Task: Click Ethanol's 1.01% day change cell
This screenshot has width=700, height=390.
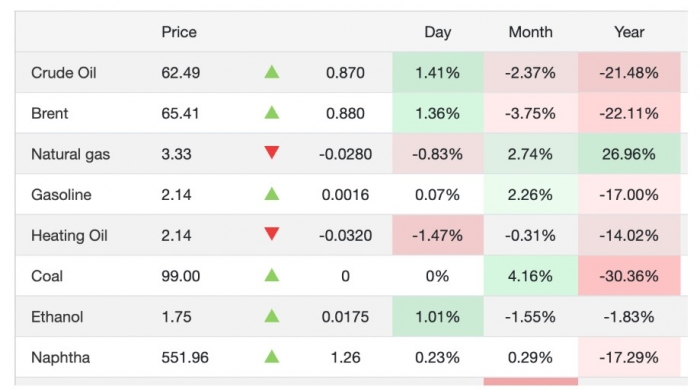Action: click(438, 317)
